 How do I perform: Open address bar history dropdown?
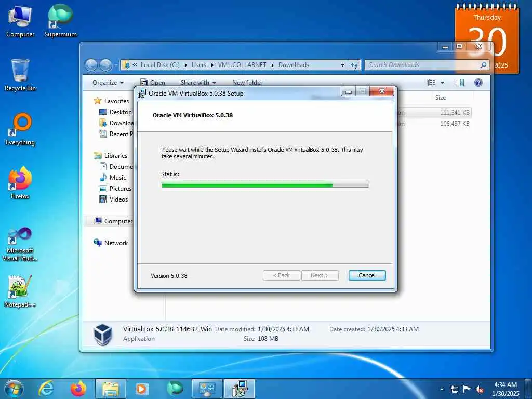coord(342,65)
